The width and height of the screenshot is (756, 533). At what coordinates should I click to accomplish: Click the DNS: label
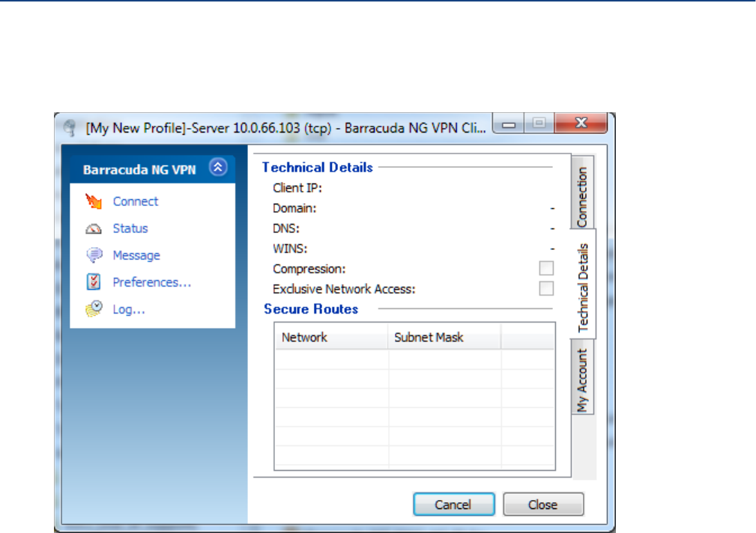tap(286, 228)
